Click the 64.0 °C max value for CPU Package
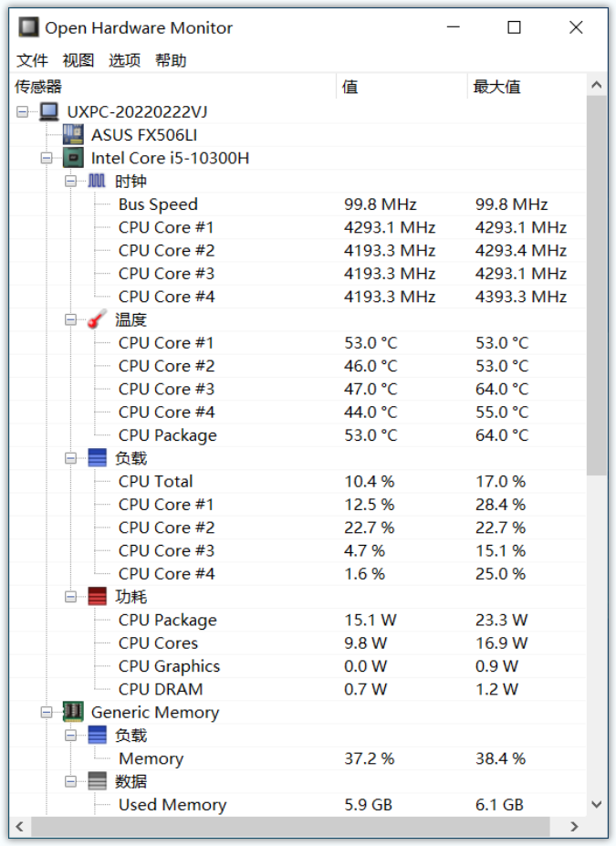 click(502, 435)
